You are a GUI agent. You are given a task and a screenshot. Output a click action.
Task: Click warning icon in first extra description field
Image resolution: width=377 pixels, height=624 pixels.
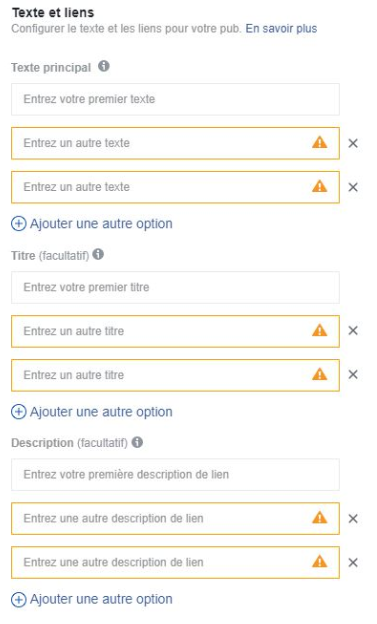click(x=319, y=517)
